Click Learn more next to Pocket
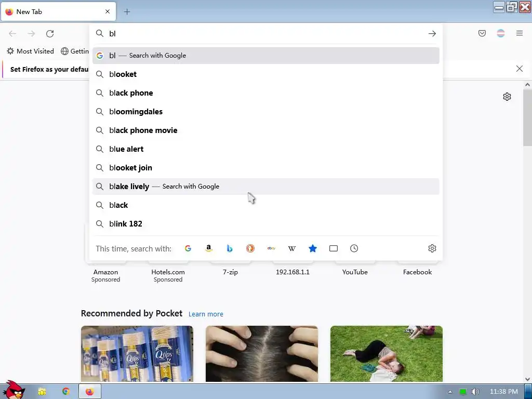This screenshot has height=399, width=532. pos(206,314)
